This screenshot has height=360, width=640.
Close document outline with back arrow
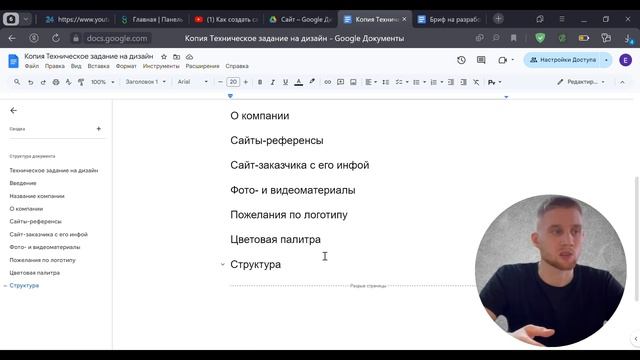pyautogui.click(x=13, y=111)
